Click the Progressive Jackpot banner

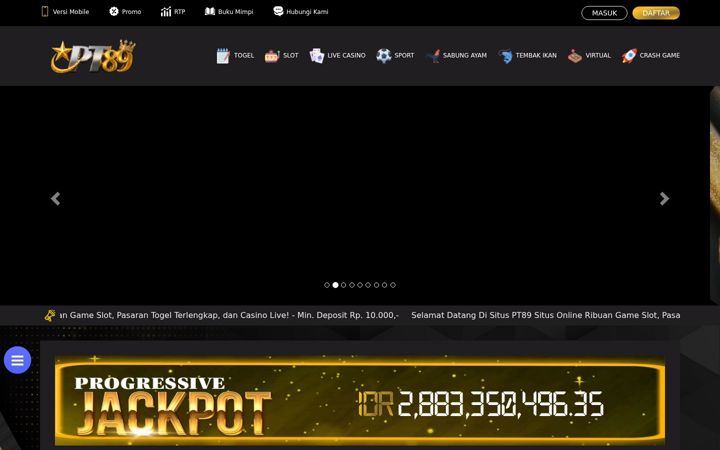click(360, 400)
